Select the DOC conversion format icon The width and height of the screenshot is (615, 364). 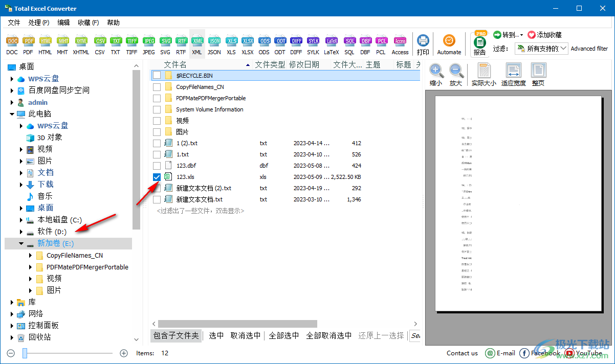click(x=12, y=45)
